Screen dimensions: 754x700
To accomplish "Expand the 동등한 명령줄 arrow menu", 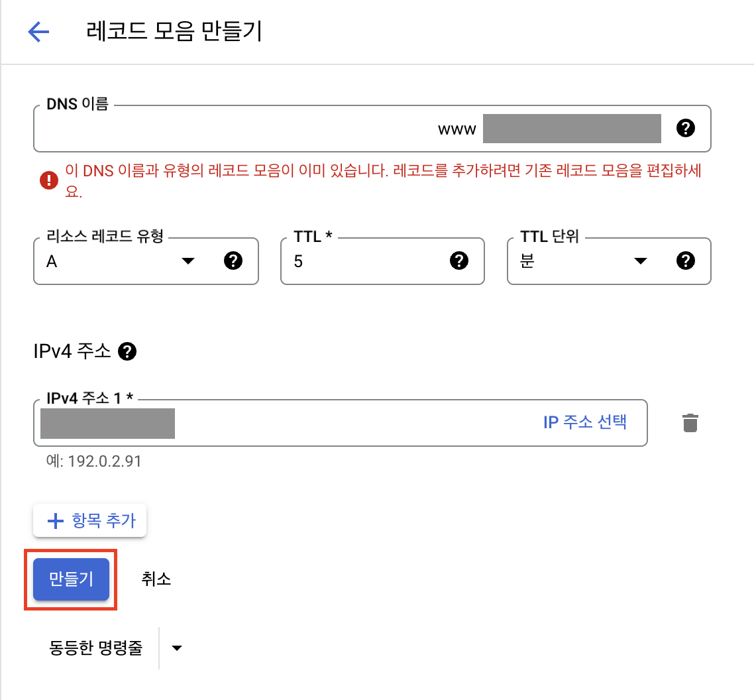I will click(177, 648).
